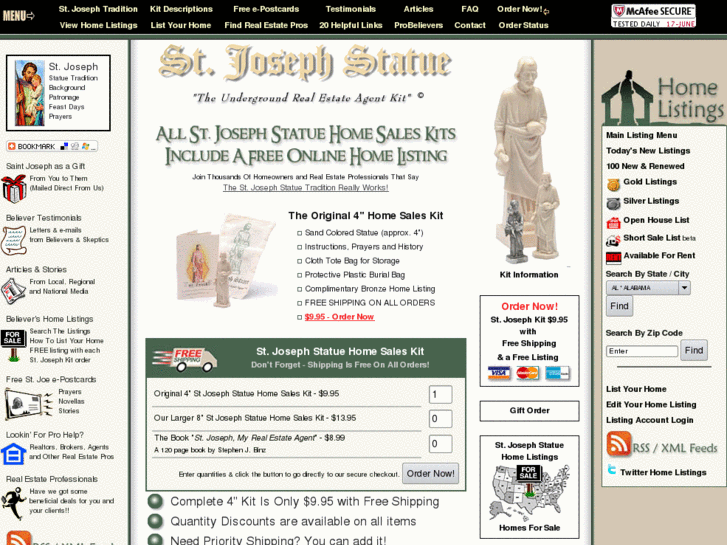727x545 pixels.
Task: Open Edit Your Home Listing link
Action: (651, 404)
